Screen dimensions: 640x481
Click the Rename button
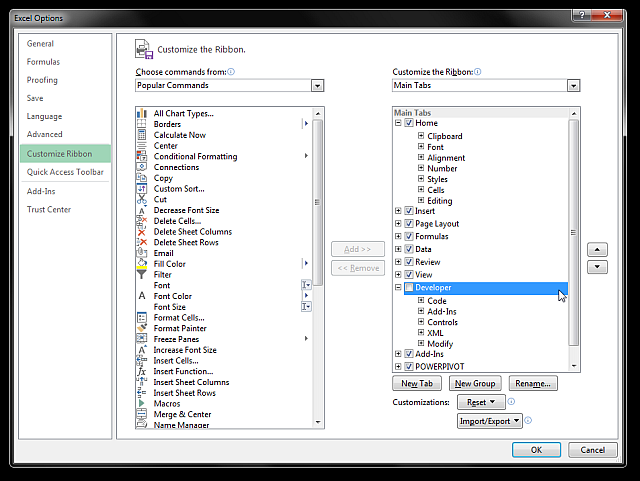tap(533, 383)
